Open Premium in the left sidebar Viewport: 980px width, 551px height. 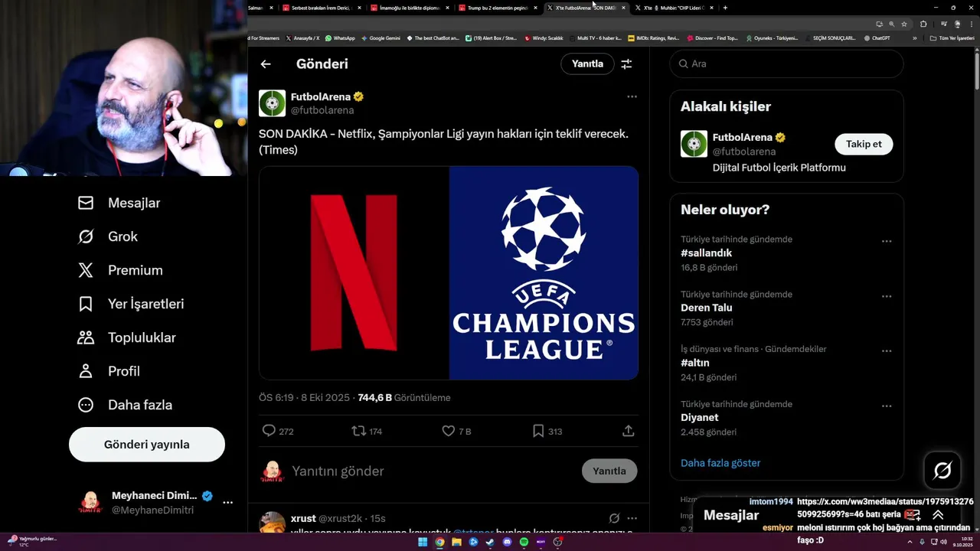[x=121, y=270]
